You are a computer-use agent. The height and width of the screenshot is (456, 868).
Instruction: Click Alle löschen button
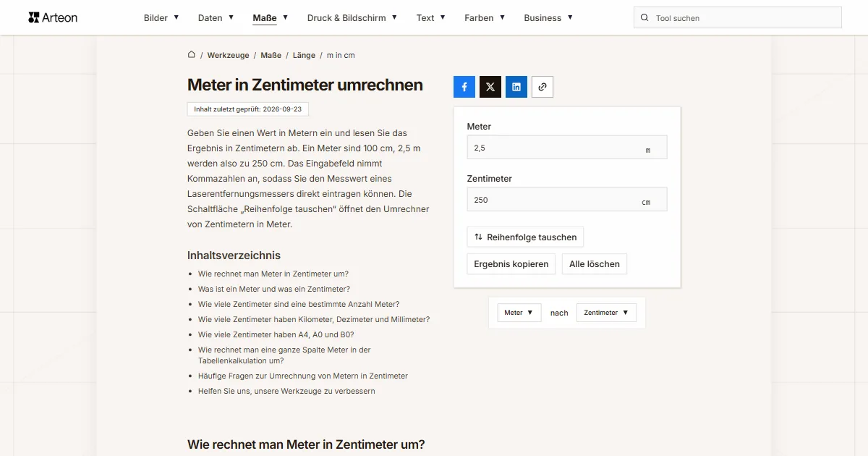(x=595, y=264)
